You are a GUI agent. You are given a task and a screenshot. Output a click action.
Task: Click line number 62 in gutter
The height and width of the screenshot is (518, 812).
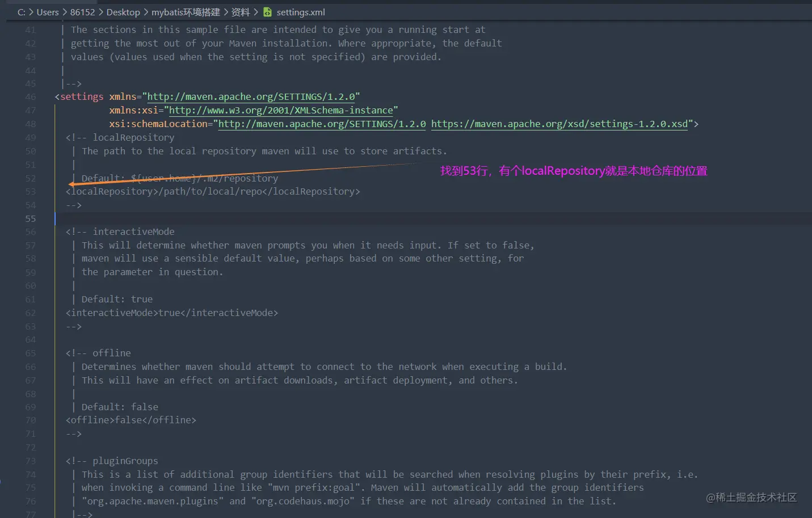pyautogui.click(x=31, y=313)
